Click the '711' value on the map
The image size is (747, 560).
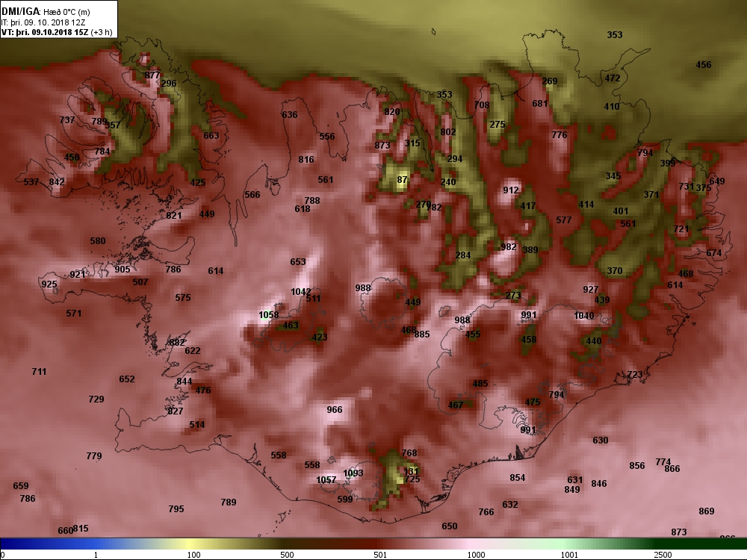tap(39, 371)
